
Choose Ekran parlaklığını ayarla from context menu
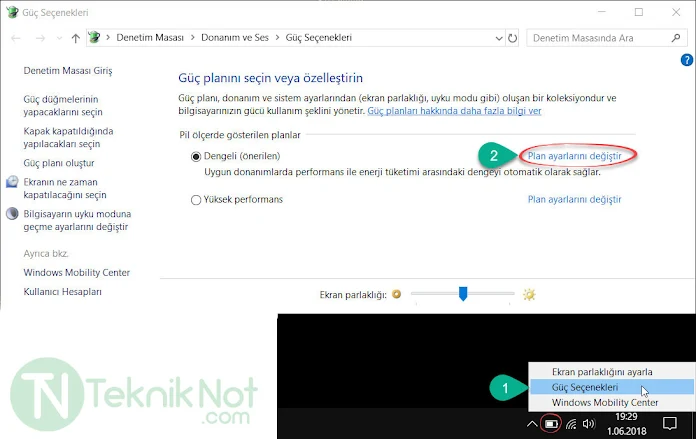(x=612, y=372)
